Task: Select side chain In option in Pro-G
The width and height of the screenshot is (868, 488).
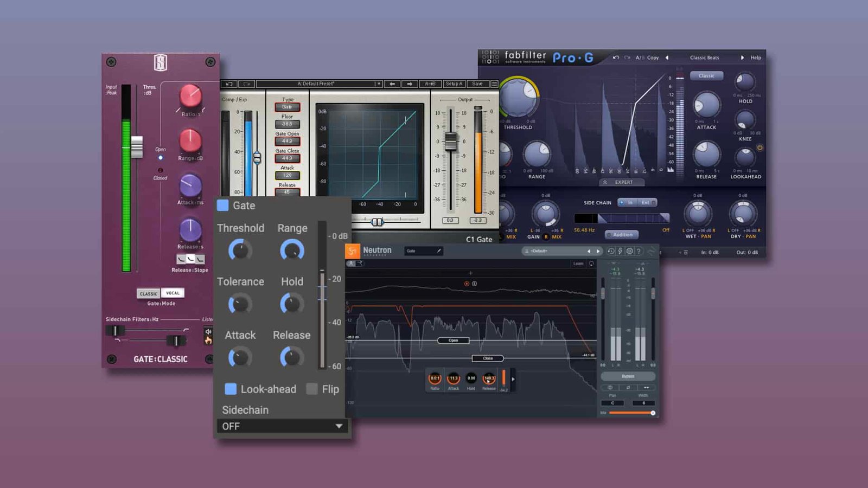Action: point(628,202)
